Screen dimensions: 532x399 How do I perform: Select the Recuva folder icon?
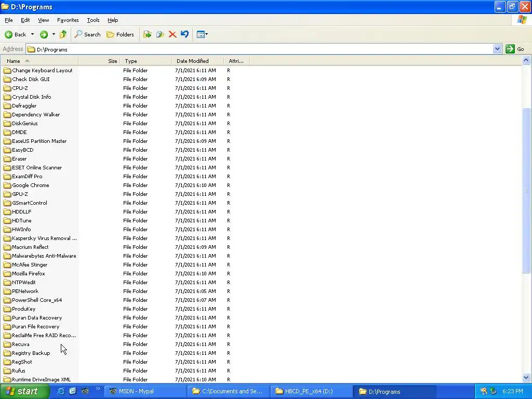[x=7, y=344]
